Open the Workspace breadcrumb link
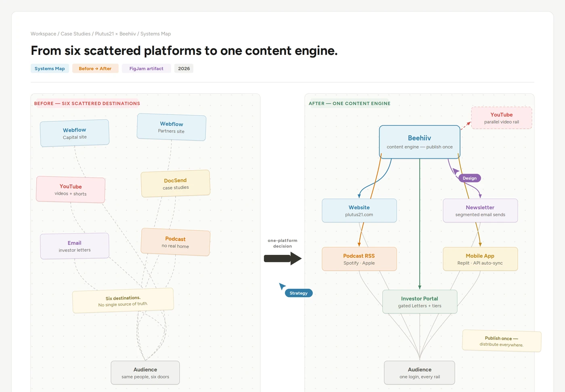 pyautogui.click(x=43, y=34)
